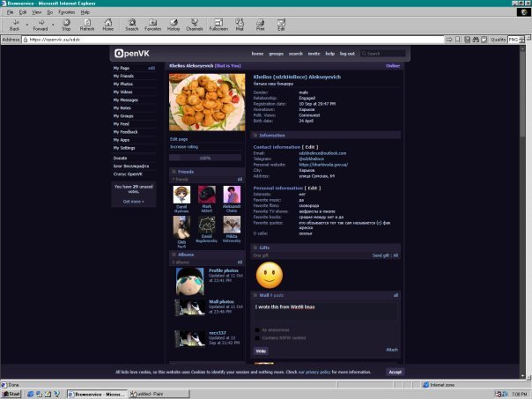Click the Increase rating link
Screen dimensions: 532x399
(184, 146)
